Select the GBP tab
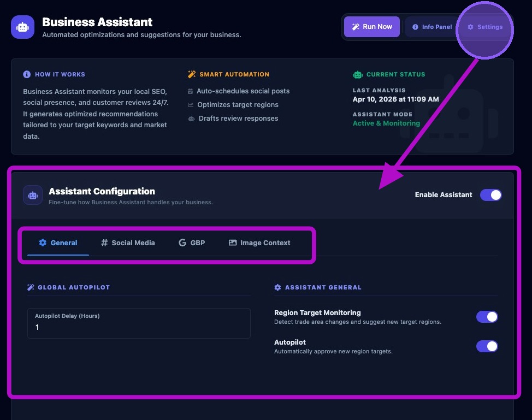532x420 pixels. pyautogui.click(x=192, y=243)
